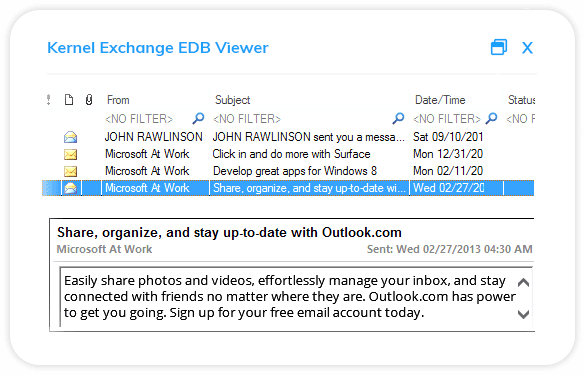Click envelope icon beside Click in and do more
Image resolution: width=585 pixels, height=375 pixels.
tap(71, 154)
